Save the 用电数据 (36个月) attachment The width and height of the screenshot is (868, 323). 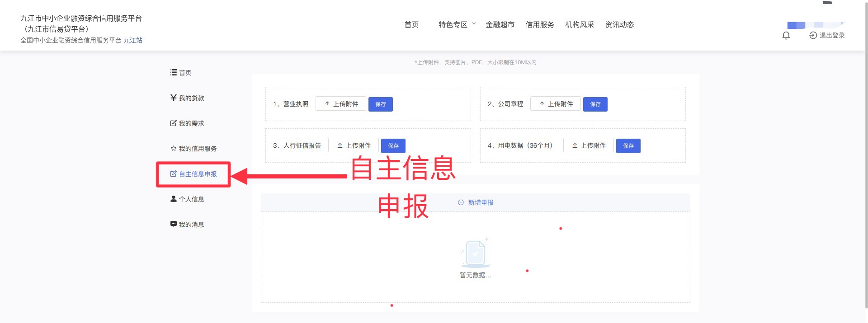tap(628, 146)
